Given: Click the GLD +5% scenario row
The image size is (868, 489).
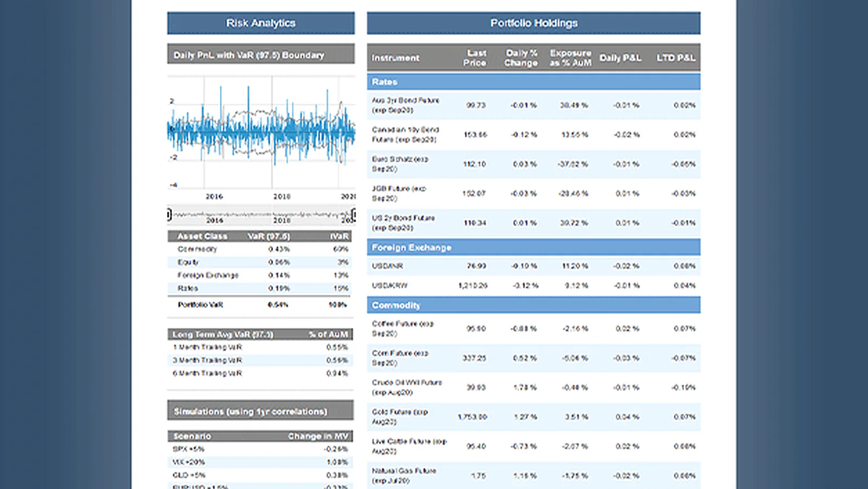Looking at the screenshot, I should tap(260, 475).
